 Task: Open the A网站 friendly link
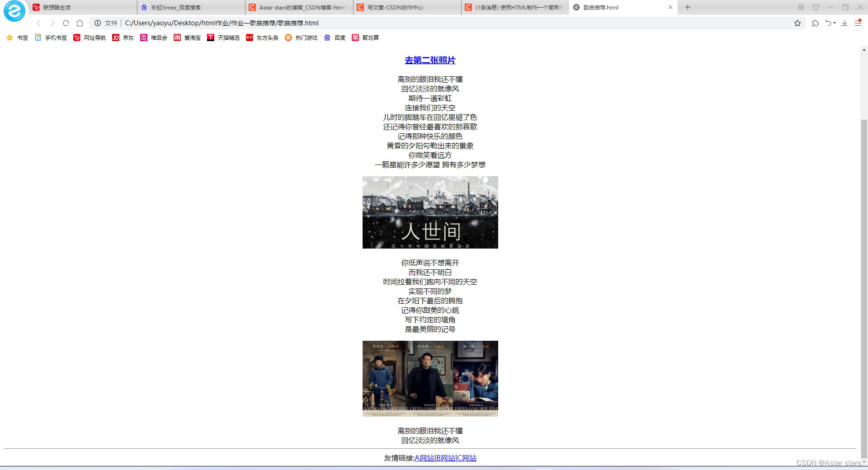424,458
